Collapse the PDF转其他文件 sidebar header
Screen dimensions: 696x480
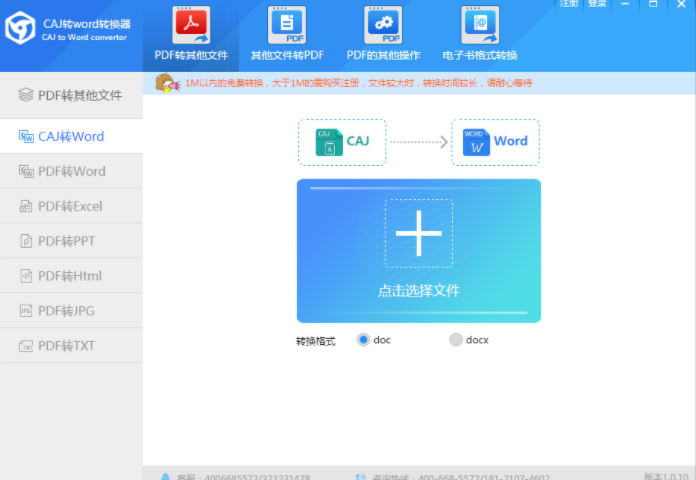71,96
